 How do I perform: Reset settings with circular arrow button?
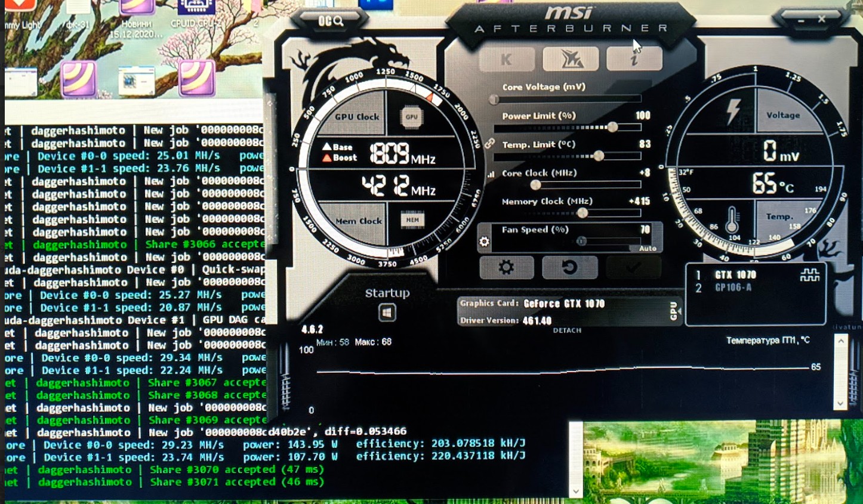[x=569, y=267]
